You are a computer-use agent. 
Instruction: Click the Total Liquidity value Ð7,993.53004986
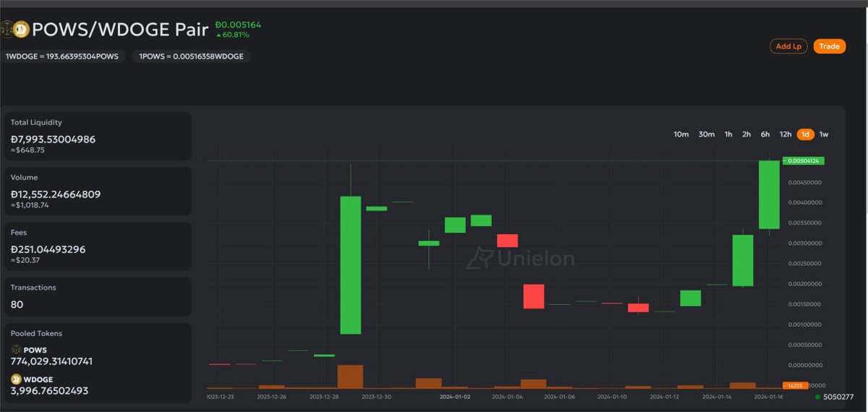coord(53,139)
